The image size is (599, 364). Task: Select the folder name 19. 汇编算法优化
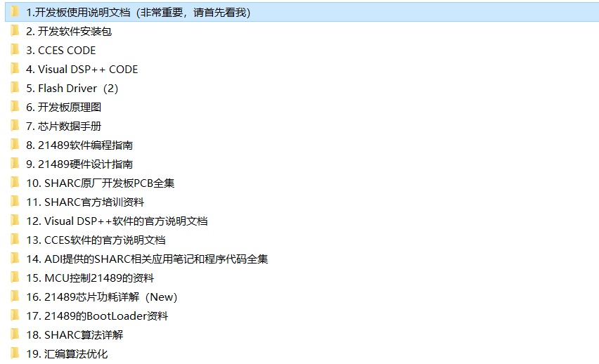pyautogui.click(x=67, y=353)
